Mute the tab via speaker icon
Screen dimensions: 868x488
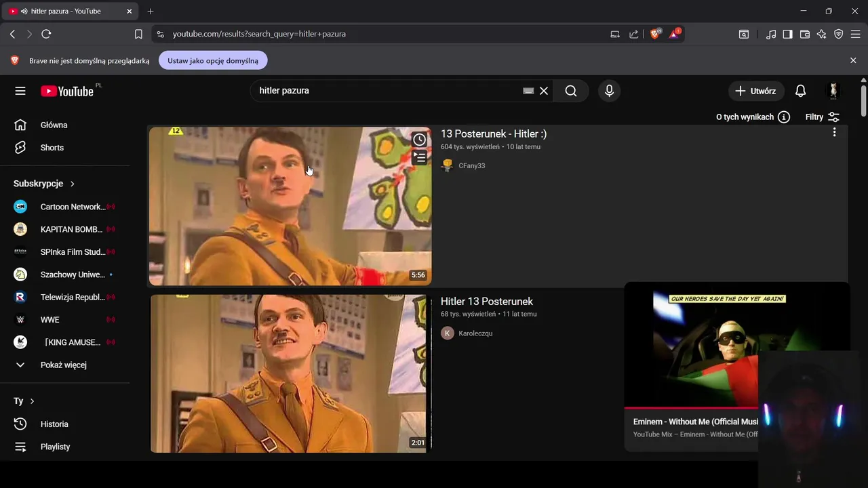(24, 12)
